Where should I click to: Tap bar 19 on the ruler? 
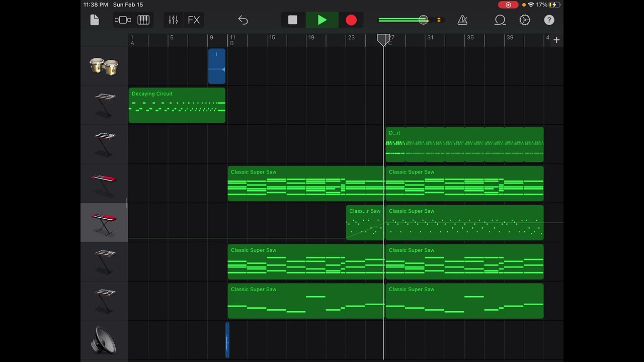[x=311, y=38]
